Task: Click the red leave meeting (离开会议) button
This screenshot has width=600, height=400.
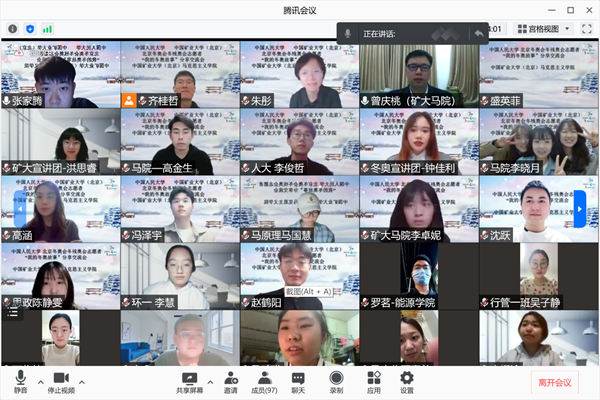Action: (554, 382)
